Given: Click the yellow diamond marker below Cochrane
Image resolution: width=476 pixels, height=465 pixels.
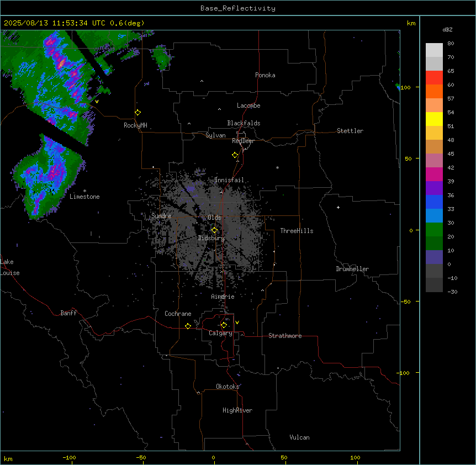Looking at the screenshot, I should pyautogui.click(x=188, y=326).
